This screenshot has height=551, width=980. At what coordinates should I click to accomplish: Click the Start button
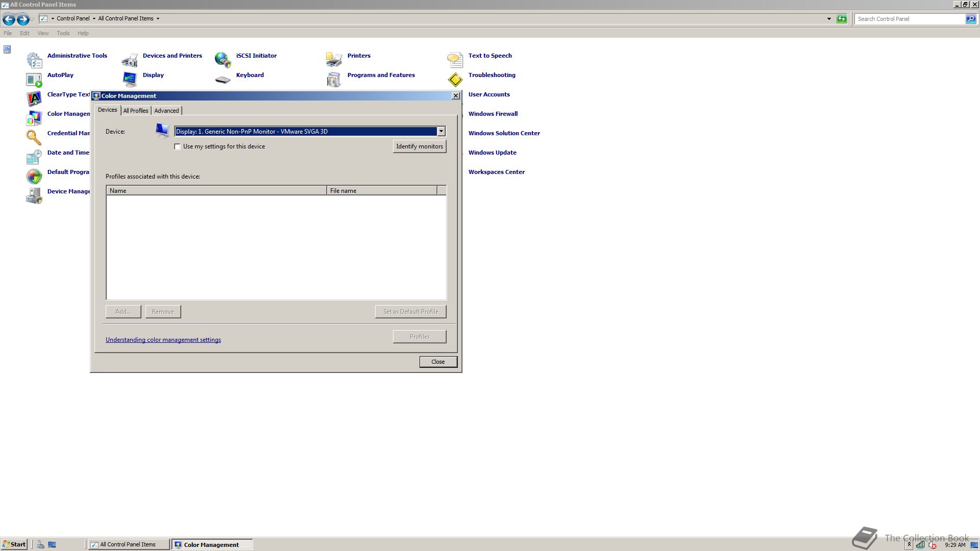[x=14, y=544]
